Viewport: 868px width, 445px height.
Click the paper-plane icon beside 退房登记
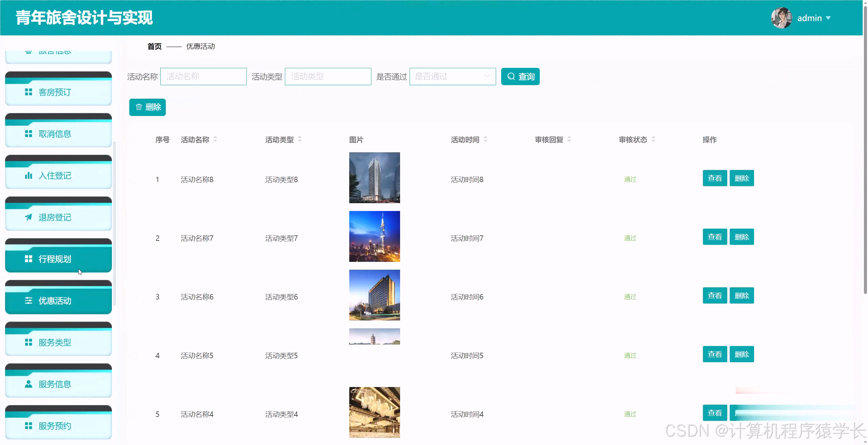coord(28,217)
